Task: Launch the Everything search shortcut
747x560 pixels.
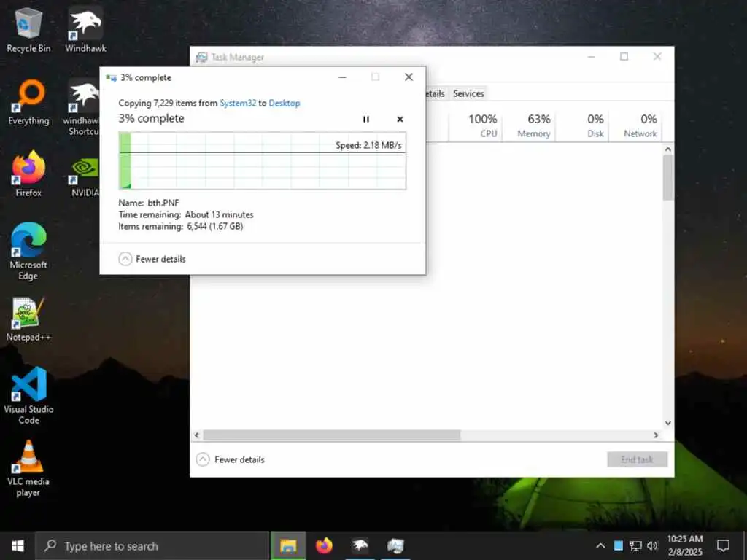Action: (x=28, y=102)
